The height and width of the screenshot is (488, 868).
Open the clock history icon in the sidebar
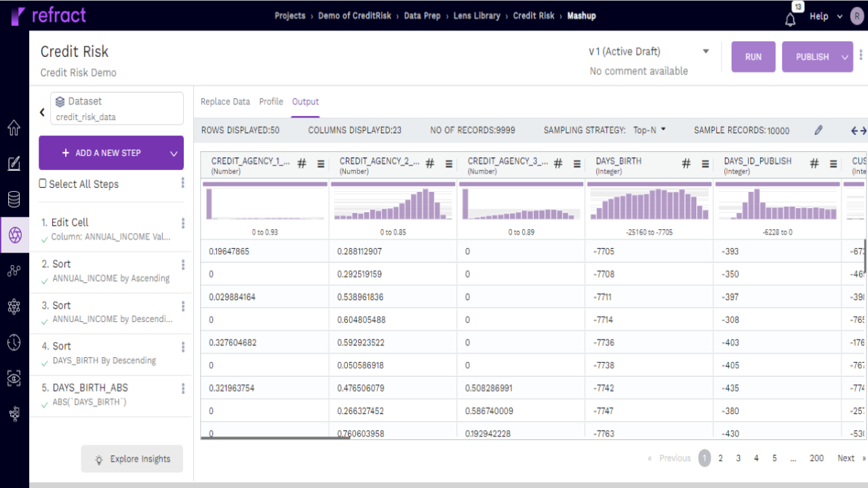[x=15, y=343]
